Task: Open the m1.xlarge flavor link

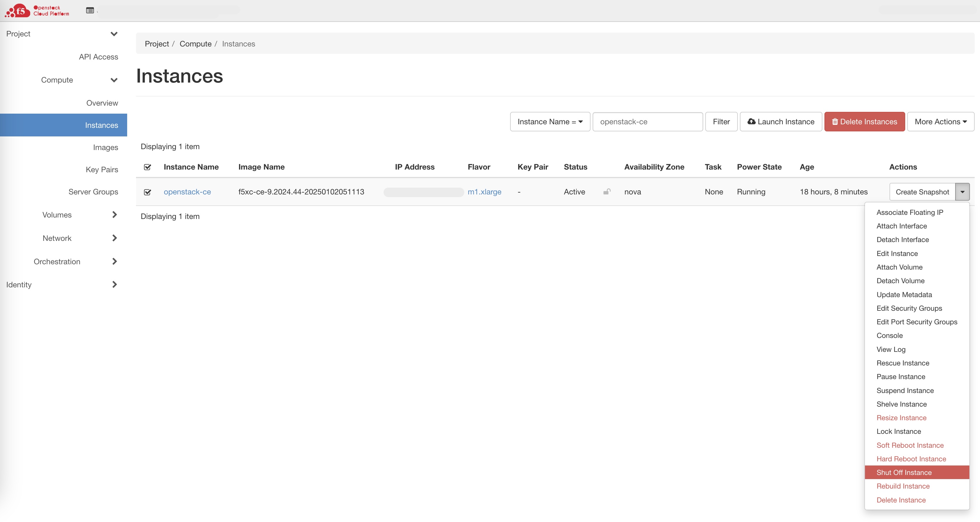Action: pos(484,192)
